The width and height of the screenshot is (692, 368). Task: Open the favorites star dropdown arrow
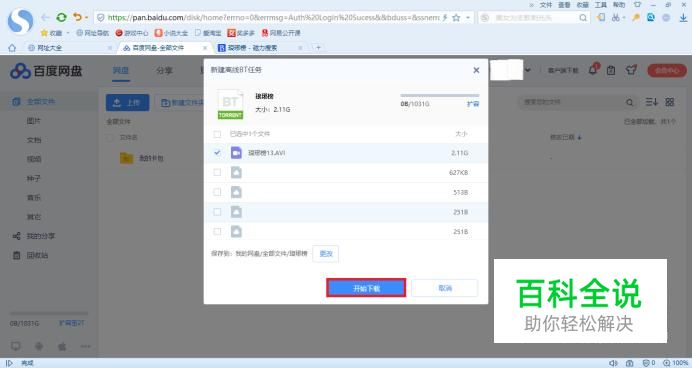point(68,33)
